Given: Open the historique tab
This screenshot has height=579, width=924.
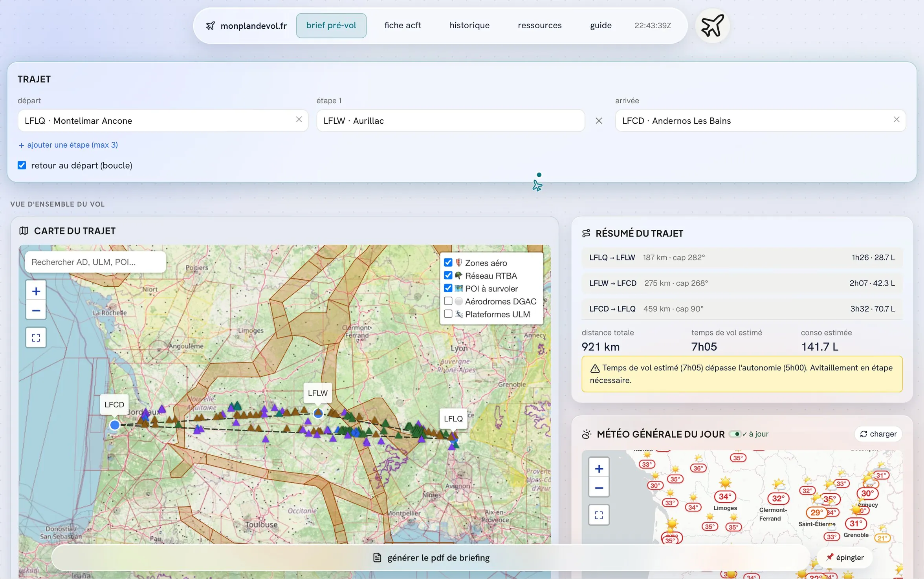Looking at the screenshot, I should [469, 26].
